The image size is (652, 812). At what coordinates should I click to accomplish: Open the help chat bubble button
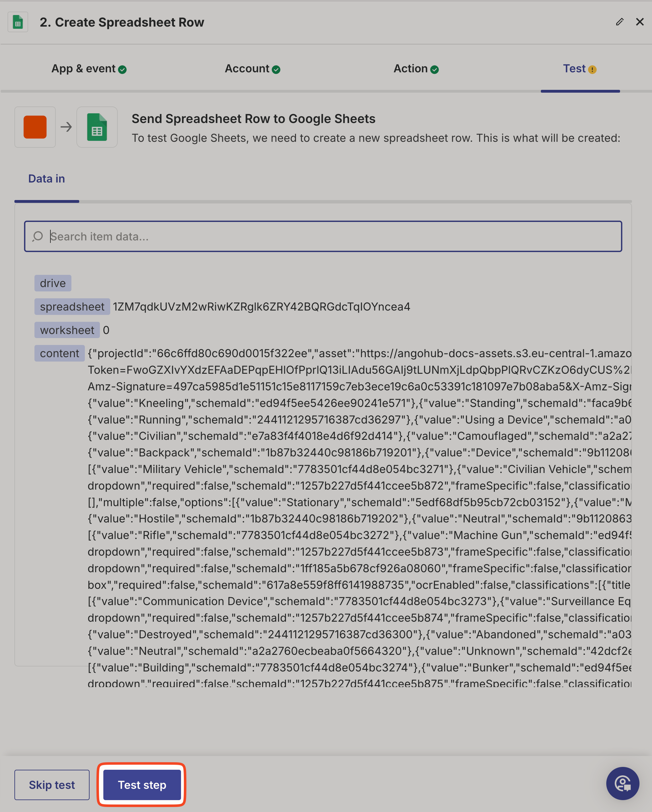(x=622, y=784)
